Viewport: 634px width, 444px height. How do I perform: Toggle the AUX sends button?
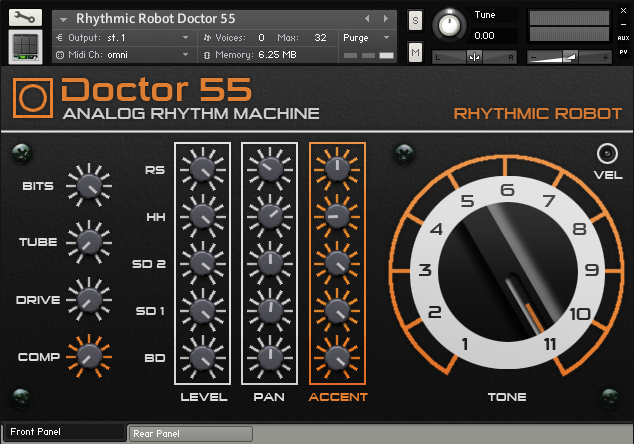tap(623, 38)
